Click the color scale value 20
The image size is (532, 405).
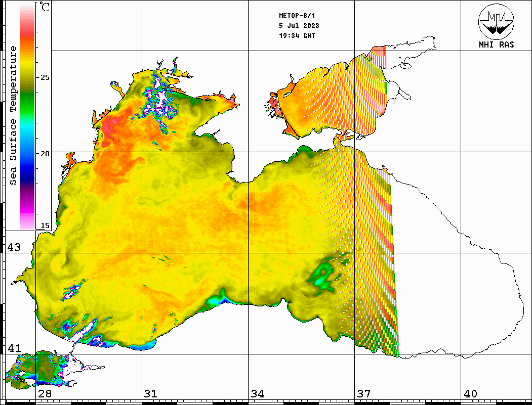click(45, 154)
